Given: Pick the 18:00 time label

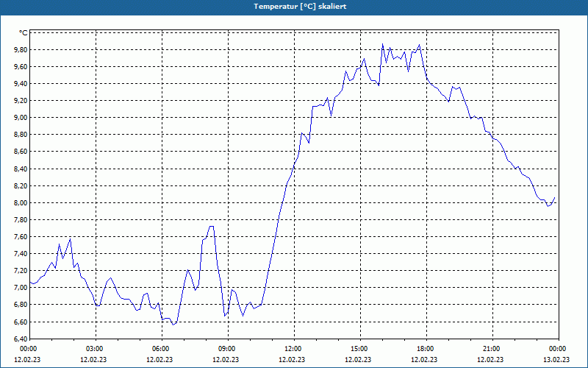Looking at the screenshot, I should tap(426, 349).
